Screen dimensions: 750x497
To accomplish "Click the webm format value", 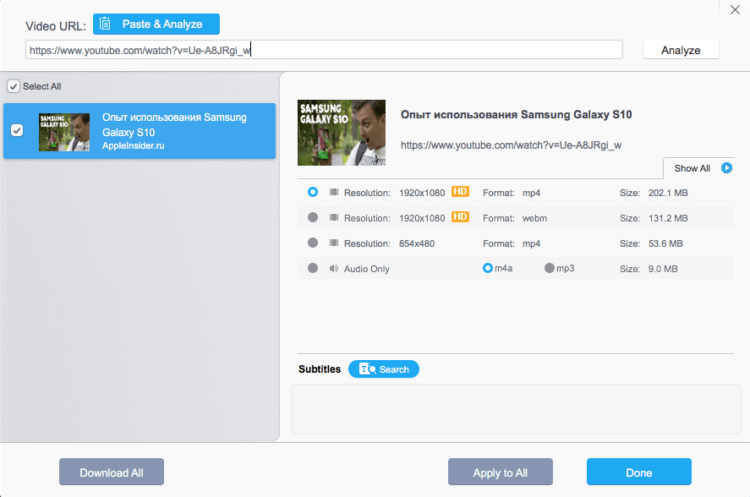I will pos(535,218).
